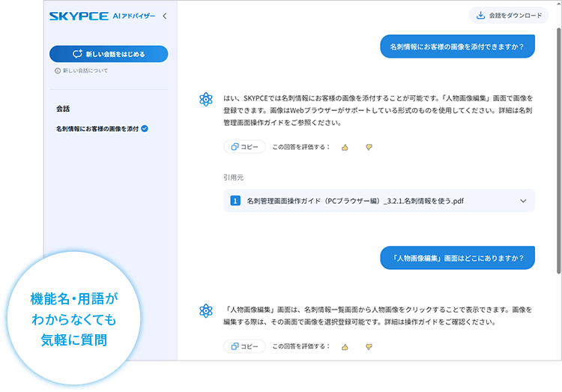Give thumbs up to the second answer
The width and height of the screenshot is (562, 392).
[345, 347]
